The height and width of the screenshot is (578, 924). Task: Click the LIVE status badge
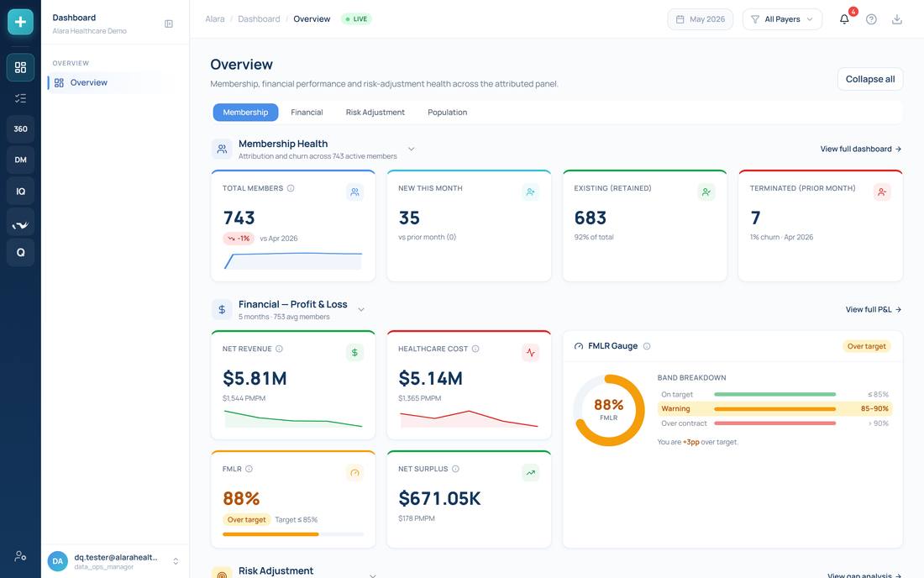coord(356,19)
